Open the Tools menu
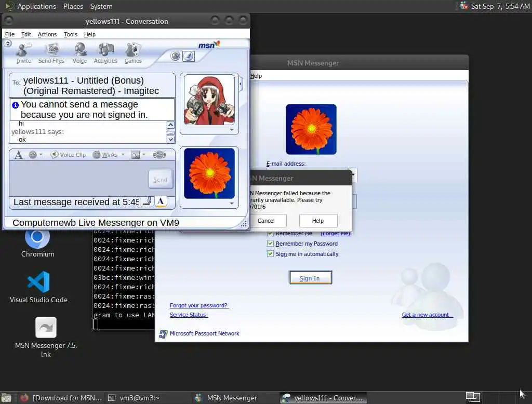 (x=70, y=34)
